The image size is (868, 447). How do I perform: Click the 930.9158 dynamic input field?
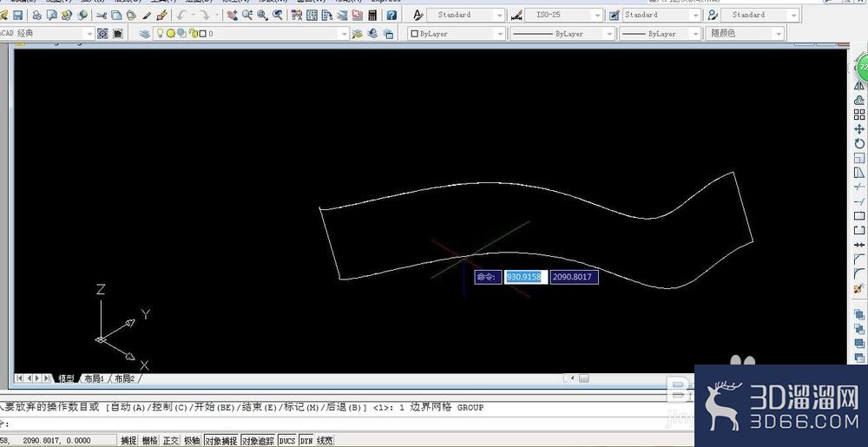click(525, 277)
